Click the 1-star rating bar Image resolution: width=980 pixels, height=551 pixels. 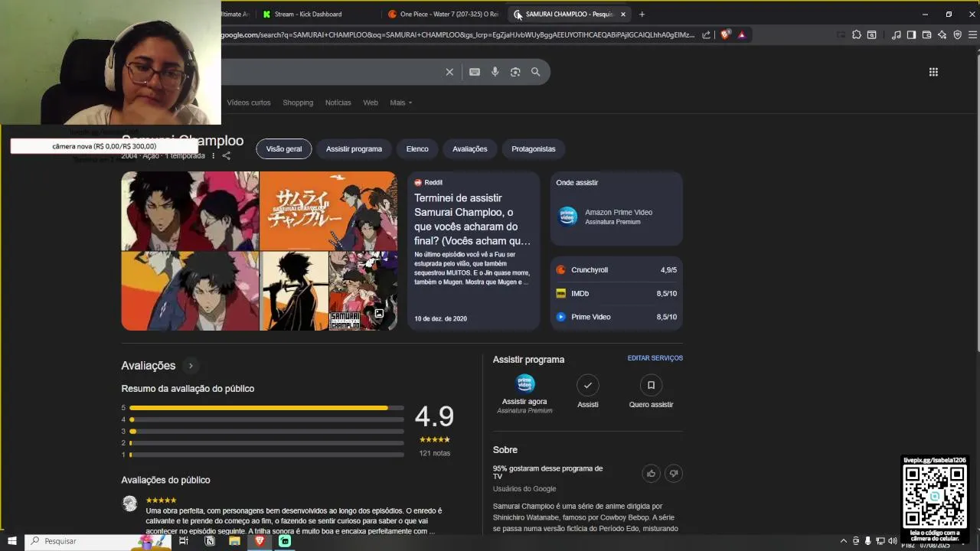point(266,455)
